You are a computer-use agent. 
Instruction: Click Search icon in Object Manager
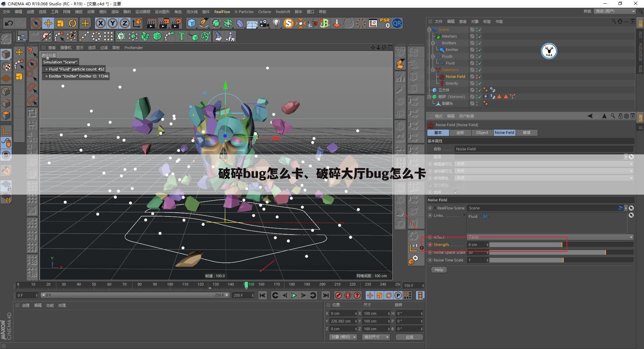click(613, 21)
